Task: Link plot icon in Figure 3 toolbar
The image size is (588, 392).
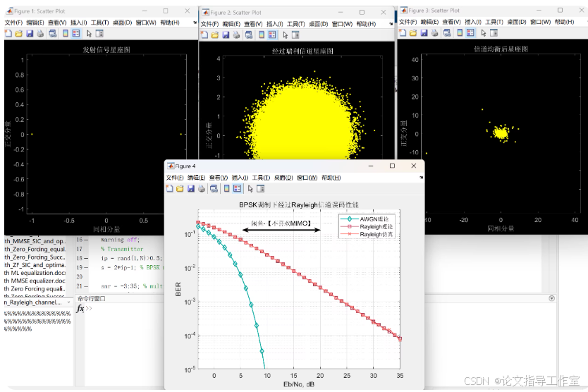Action: (447, 33)
